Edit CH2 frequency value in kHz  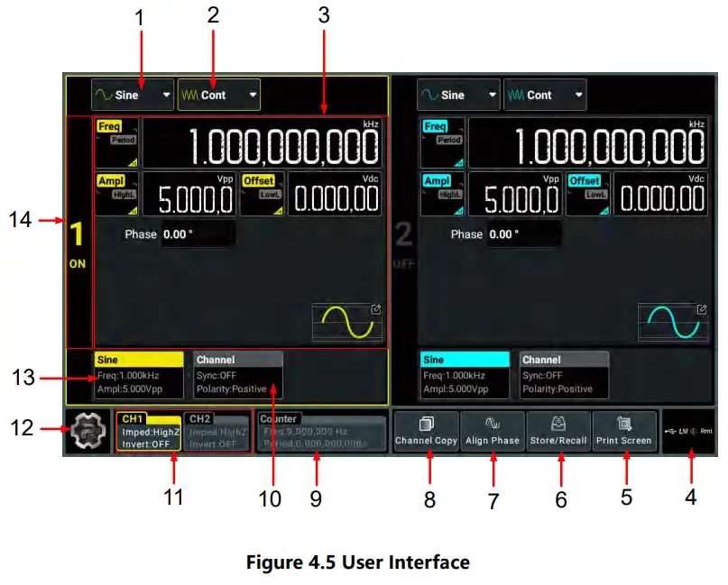point(588,143)
